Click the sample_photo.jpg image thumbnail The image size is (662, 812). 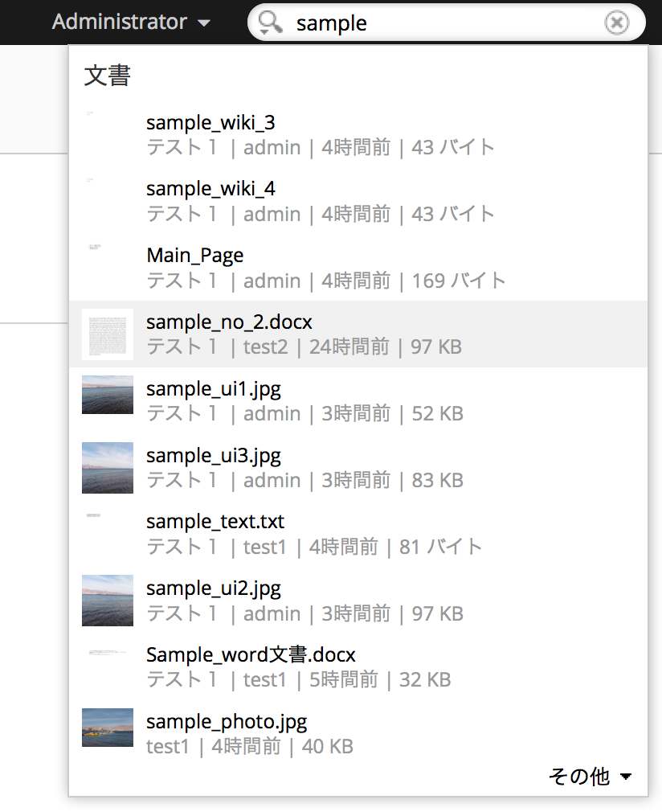point(108,727)
